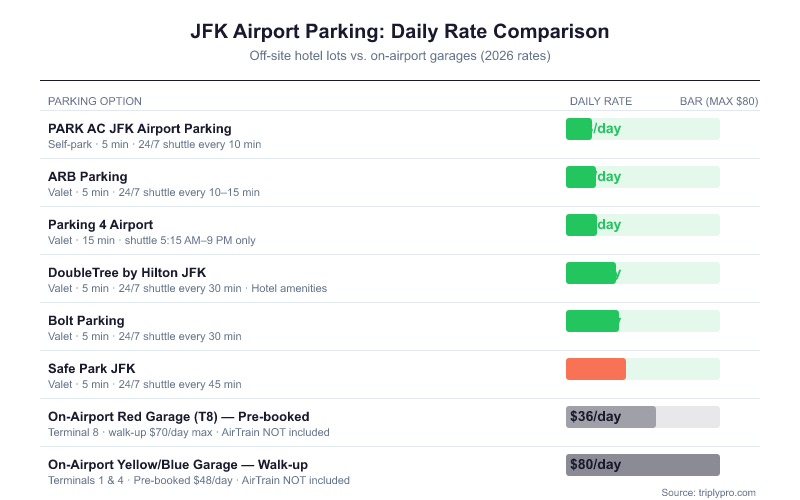Image resolution: width=800 pixels, height=500 pixels.
Task: Open the triplypro.com source link
Action: (709, 492)
